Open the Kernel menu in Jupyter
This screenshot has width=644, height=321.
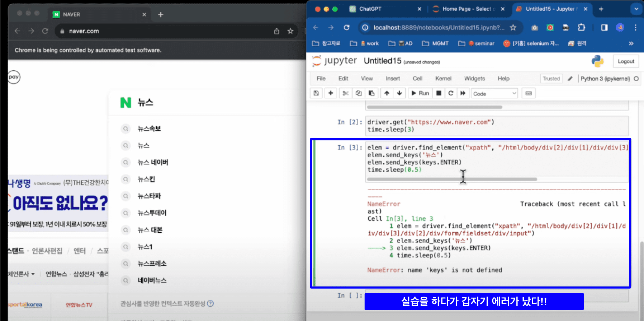click(443, 79)
